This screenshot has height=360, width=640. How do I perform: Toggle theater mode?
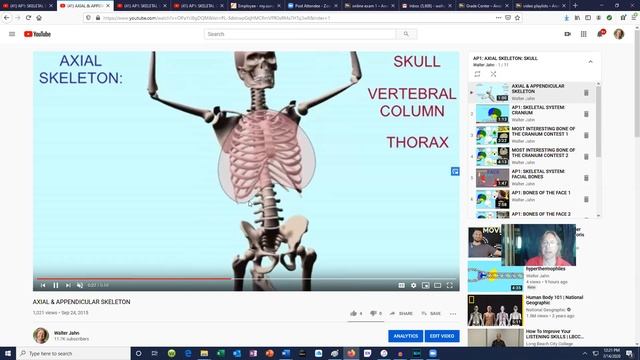click(438, 285)
